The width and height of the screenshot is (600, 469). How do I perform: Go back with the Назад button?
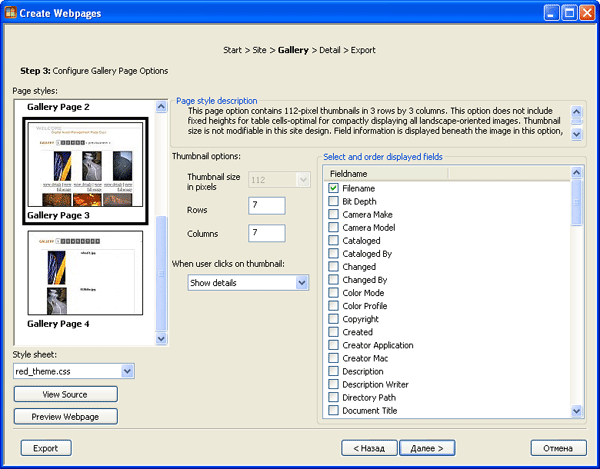click(x=369, y=448)
